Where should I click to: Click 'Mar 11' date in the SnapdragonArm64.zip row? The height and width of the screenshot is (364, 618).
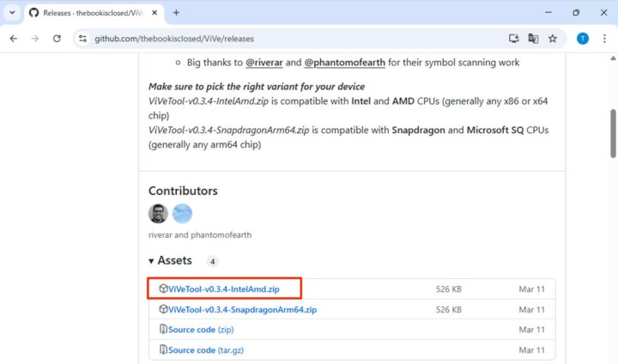531,310
